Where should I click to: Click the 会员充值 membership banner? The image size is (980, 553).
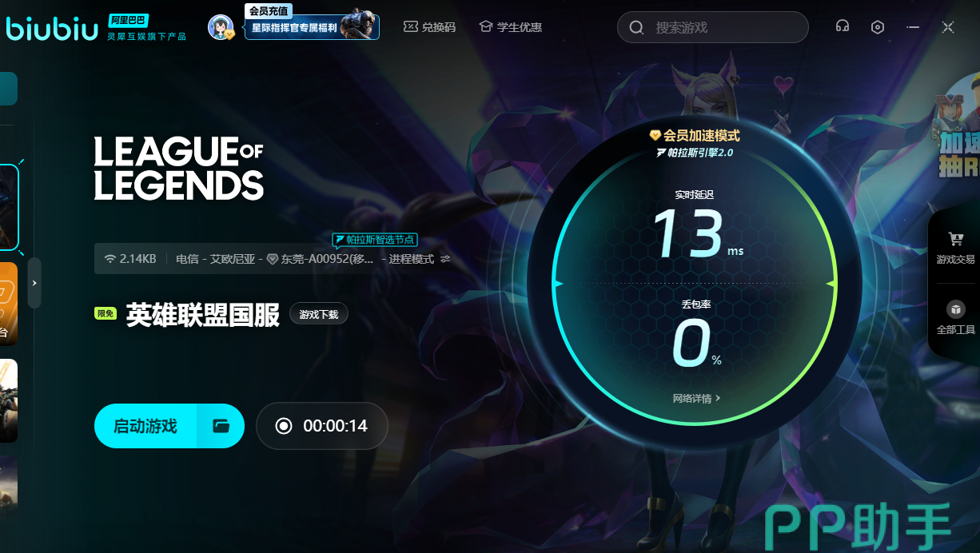(x=312, y=26)
